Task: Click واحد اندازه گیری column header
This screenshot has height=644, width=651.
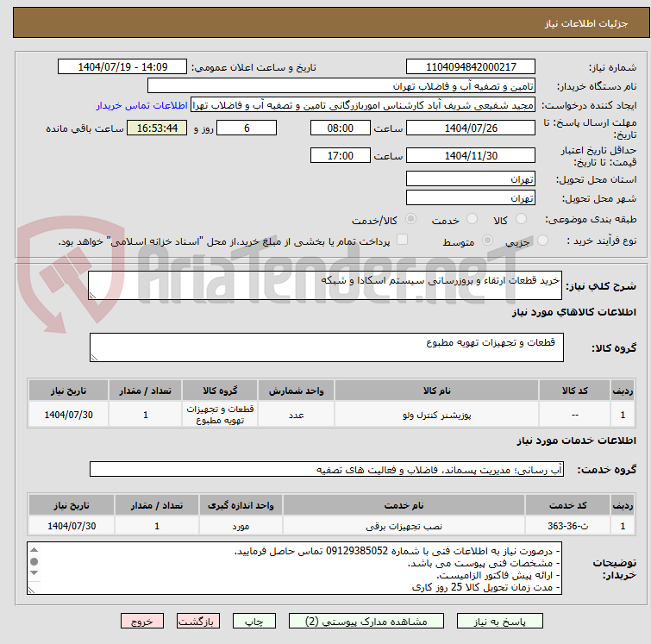Action: [241, 505]
